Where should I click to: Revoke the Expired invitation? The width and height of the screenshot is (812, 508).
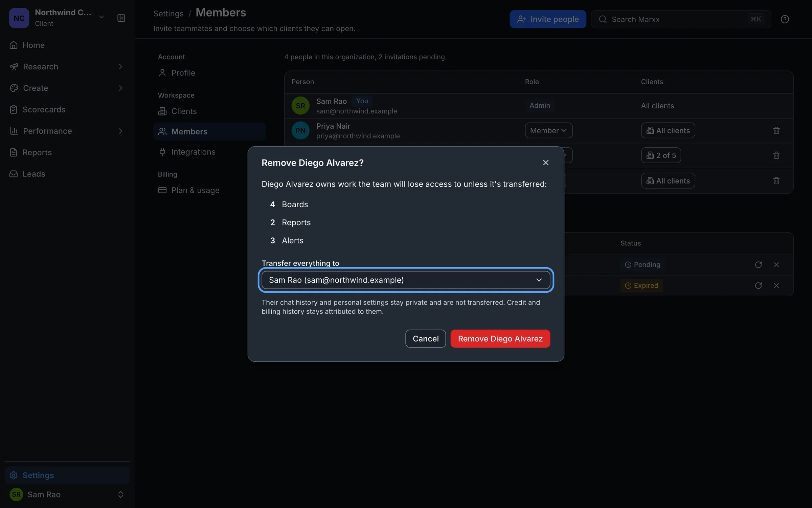tap(776, 286)
